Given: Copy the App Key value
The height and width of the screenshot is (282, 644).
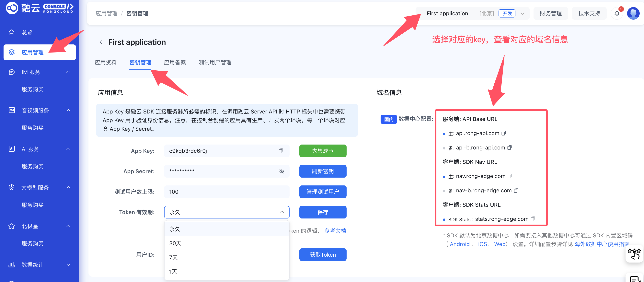Looking at the screenshot, I should click(281, 151).
